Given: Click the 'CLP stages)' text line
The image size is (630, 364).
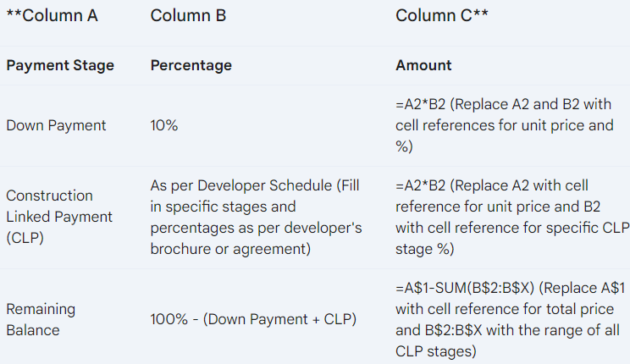Looking at the screenshot, I should tap(435, 351).
